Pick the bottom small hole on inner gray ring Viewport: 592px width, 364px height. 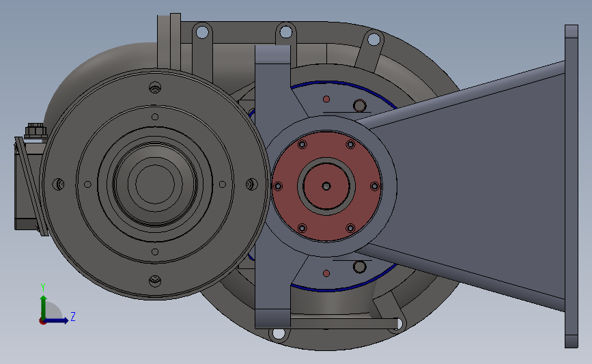pos(155,252)
